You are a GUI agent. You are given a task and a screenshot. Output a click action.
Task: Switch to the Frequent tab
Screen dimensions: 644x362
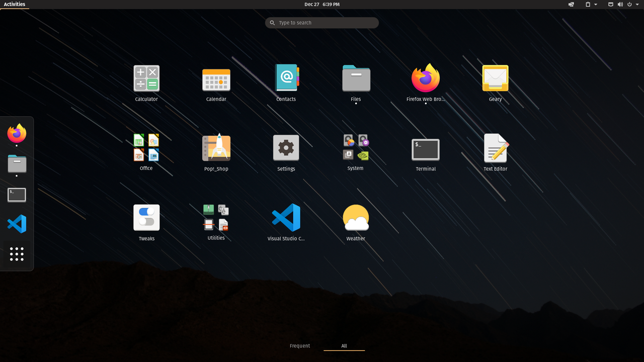300,346
